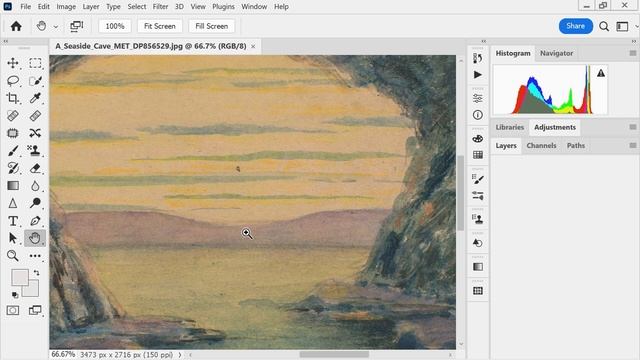
Task: Click the 66.67% zoom level field
Action: pos(63,354)
